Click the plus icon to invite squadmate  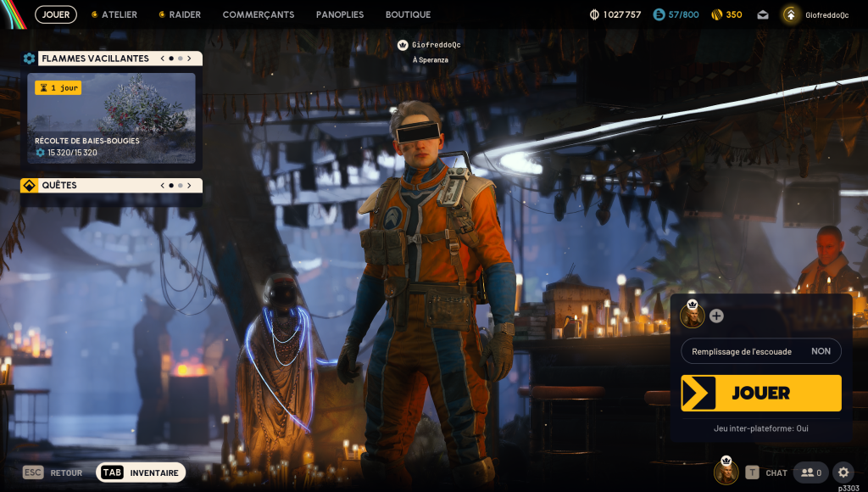click(716, 316)
